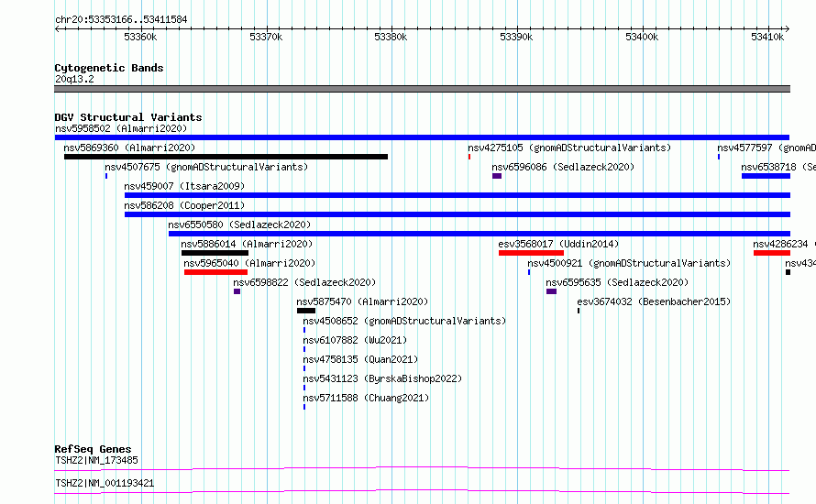Select the nsv5869360 black variant bar
The height and width of the screenshot is (504, 816).
(226, 157)
